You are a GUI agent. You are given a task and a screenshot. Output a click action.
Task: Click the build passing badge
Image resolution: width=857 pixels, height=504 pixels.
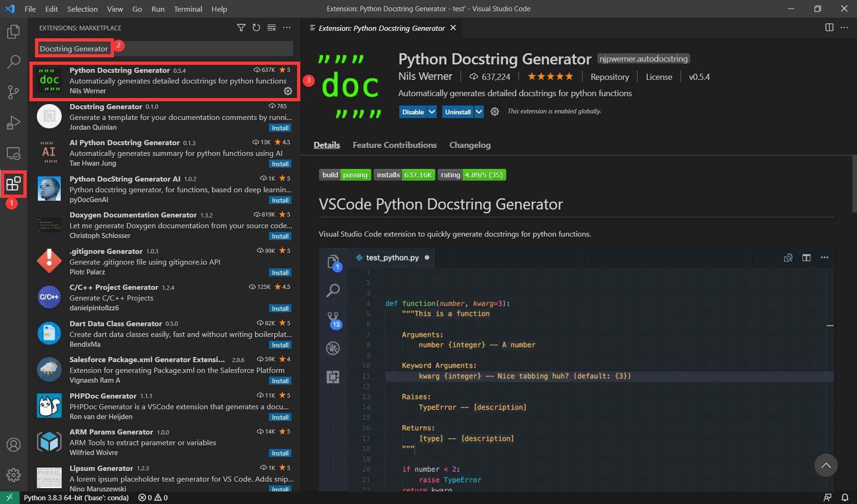click(345, 175)
